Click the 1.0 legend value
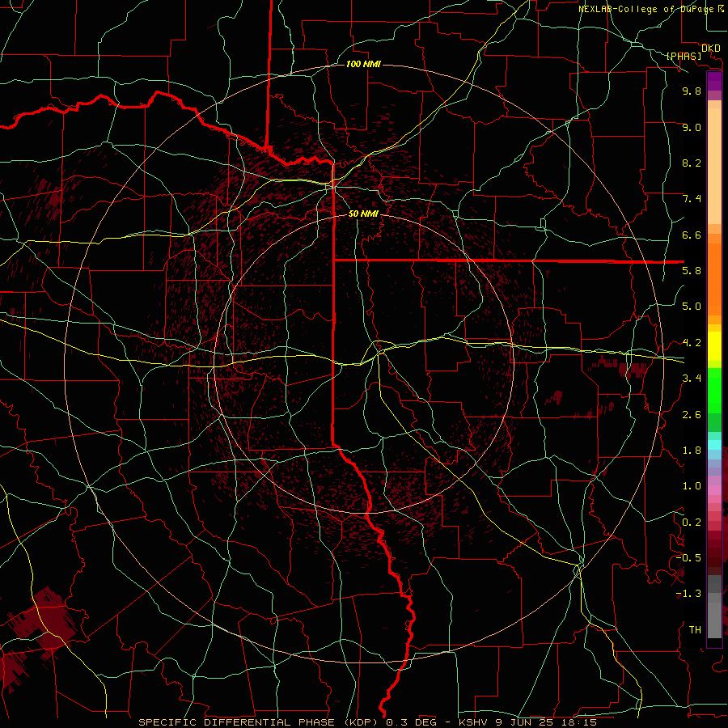Image resolution: width=728 pixels, height=728 pixels. [692, 486]
